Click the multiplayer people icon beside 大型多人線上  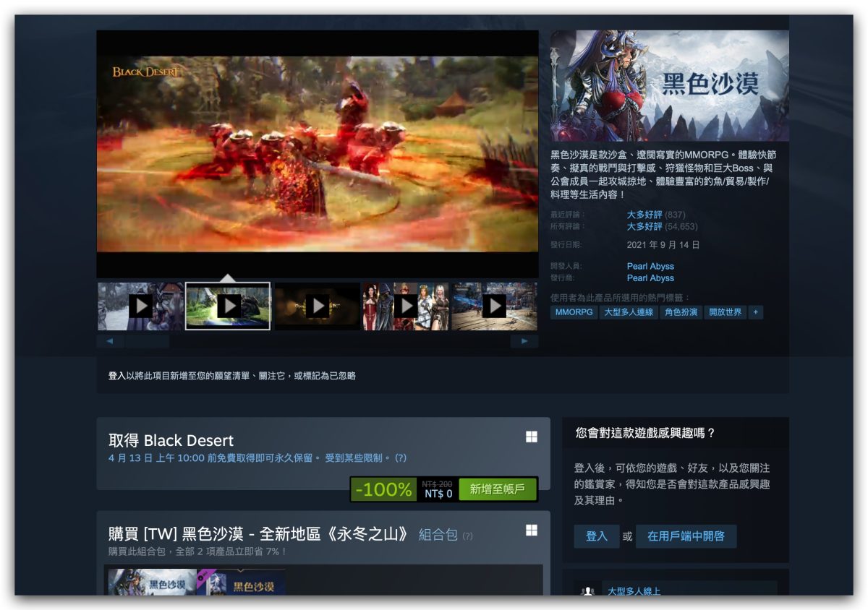[x=587, y=590]
